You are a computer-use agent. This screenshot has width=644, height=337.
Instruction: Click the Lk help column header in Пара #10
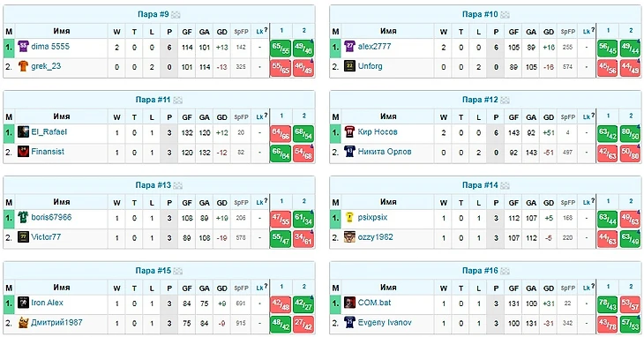click(x=587, y=31)
